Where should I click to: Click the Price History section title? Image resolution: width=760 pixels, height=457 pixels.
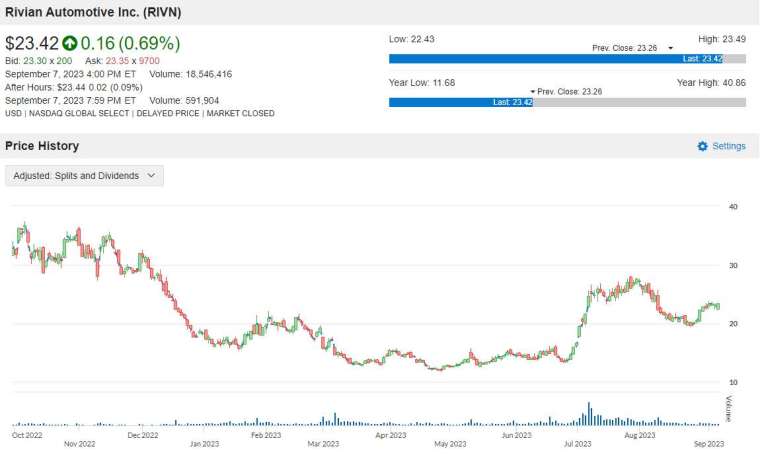pos(42,146)
